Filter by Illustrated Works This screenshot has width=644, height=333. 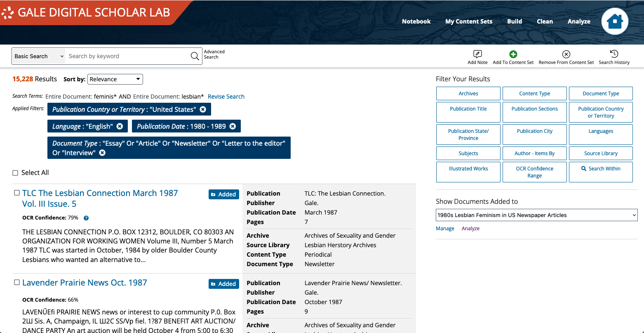pos(468,172)
